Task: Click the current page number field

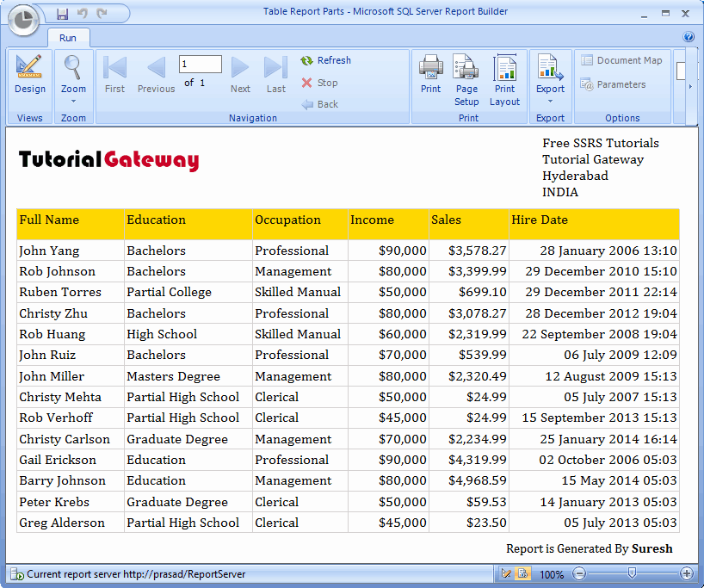Action: pyautogui.click(x=200, y=65)
